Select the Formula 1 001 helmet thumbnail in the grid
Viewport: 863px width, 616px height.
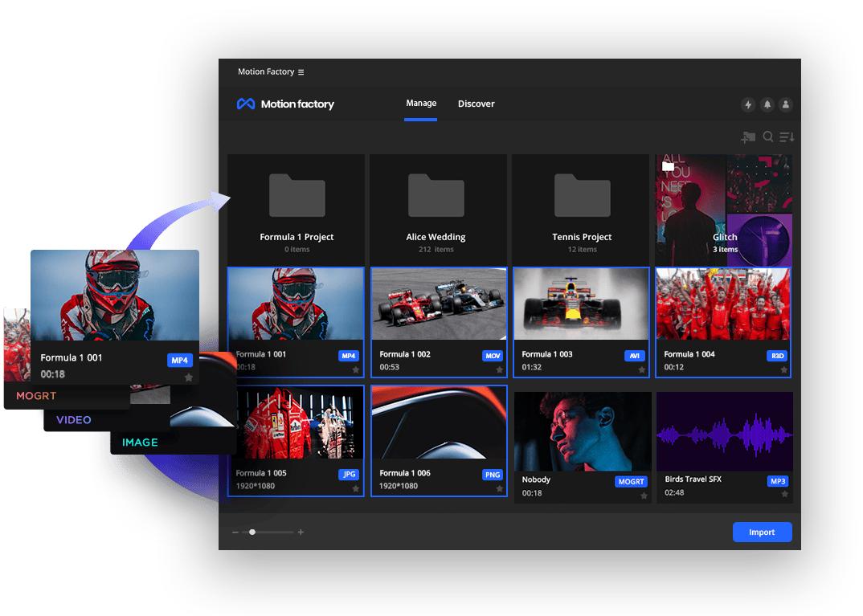[x=297, y=304]
